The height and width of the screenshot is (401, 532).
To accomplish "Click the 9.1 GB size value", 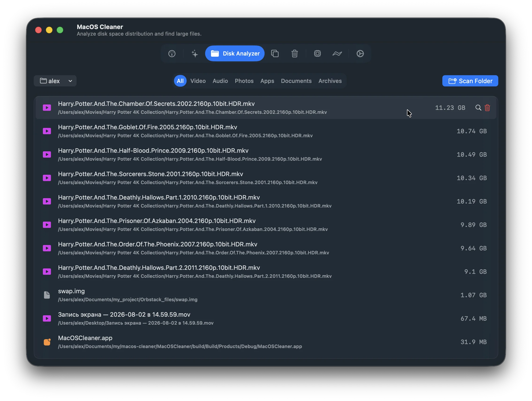I will click(476, 271).
